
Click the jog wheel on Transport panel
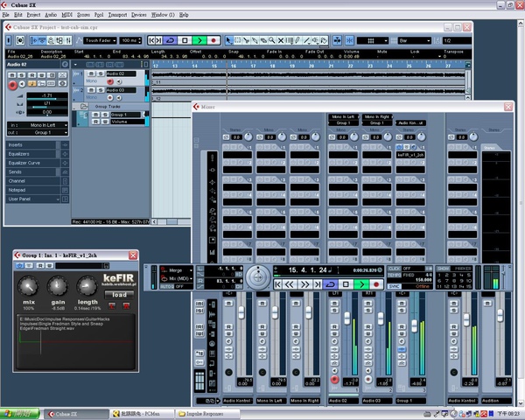coord(258,277)
